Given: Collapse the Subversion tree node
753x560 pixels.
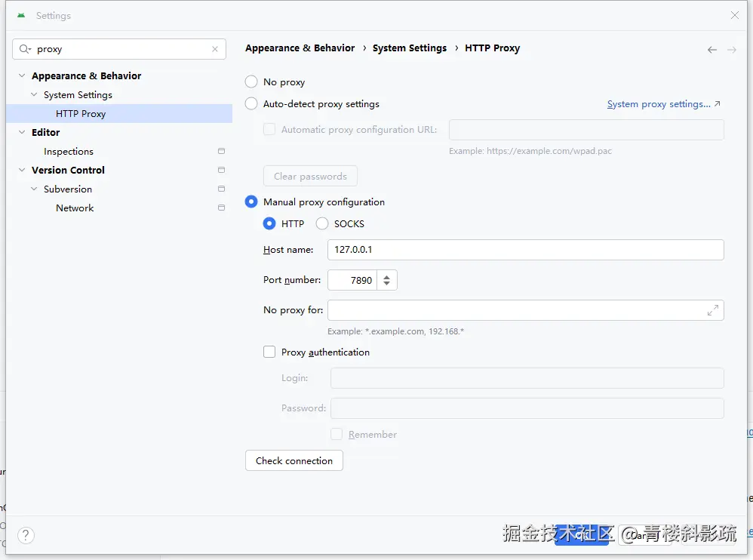Looking at the screenshot, I should point(34,189).
